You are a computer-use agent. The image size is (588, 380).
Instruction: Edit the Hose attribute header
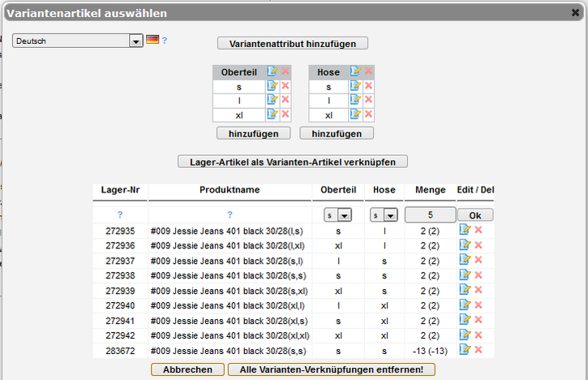[x=355, y=71]
